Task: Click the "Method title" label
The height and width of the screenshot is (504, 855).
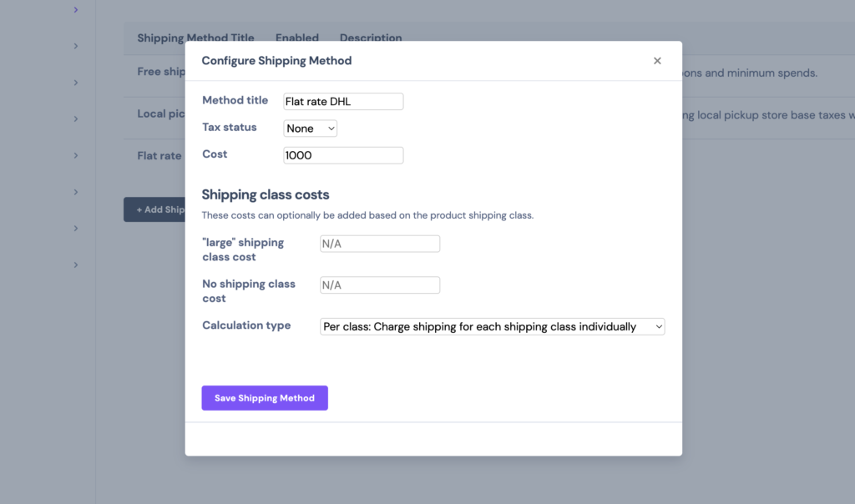Action: [x=235, y=100]
